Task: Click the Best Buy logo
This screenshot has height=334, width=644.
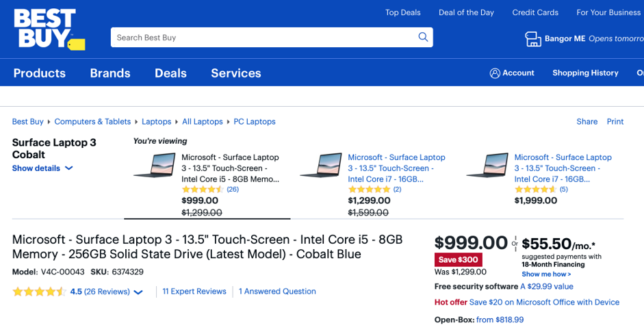Action: coord(48,29)
